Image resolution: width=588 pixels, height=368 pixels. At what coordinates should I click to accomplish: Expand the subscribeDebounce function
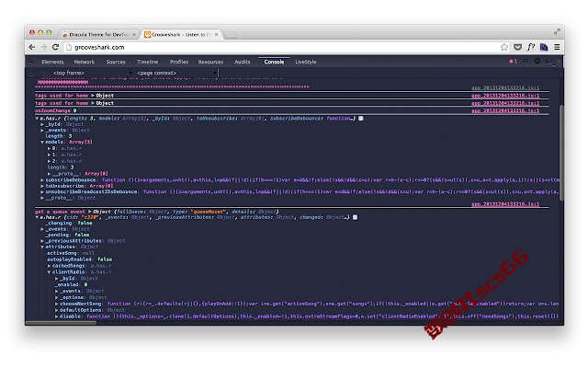pos(42,180)
